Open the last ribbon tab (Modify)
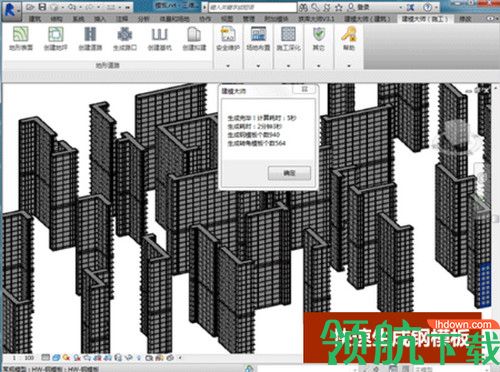The height and width of the screenshot is (372, 500). pyautogui.click(x=465, y=19)
